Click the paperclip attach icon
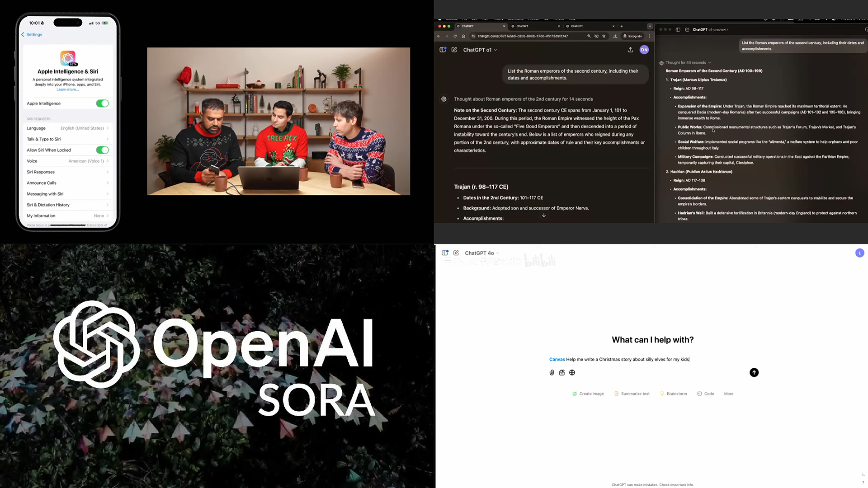The height and width of the screenshot is (488, 868). pyautogui.click(x=552, y=373)
